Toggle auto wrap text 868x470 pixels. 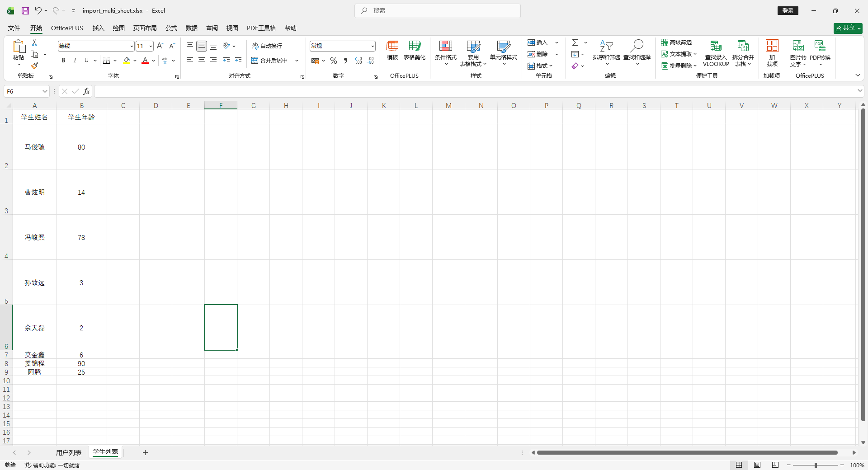[267, 46]
